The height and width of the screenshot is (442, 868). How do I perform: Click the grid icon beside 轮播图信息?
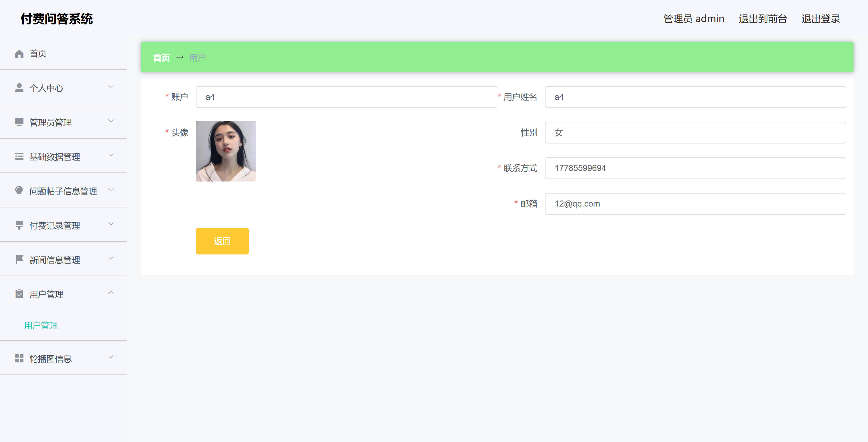19,358
